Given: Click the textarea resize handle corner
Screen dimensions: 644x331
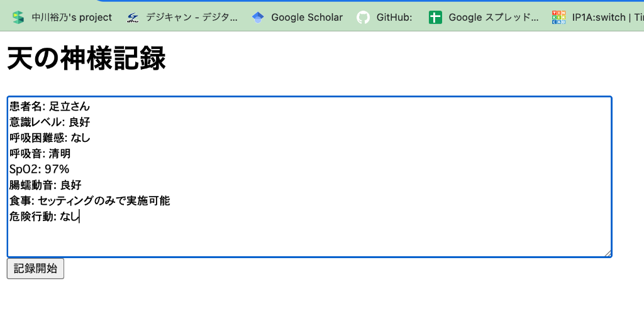Looking at the screenshot, I should coord(608,254).
